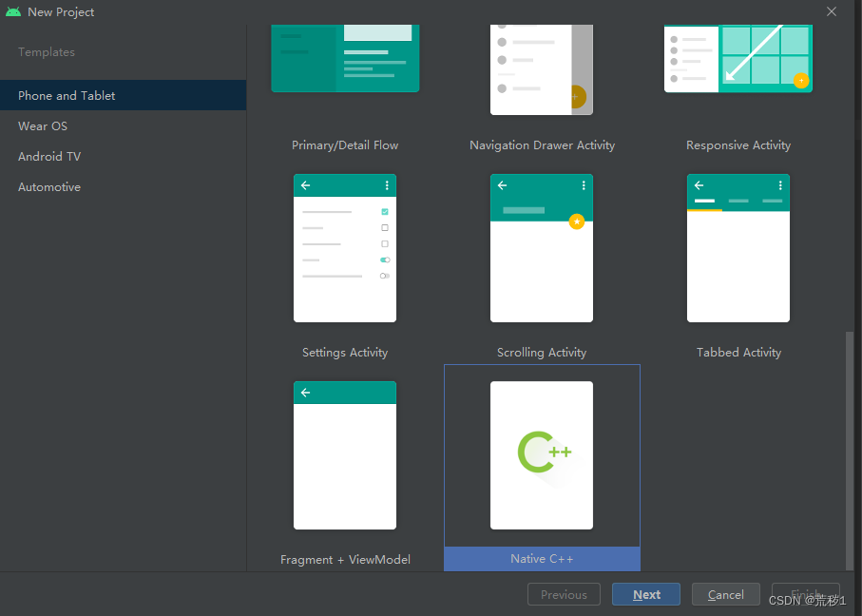The width and height of the screenshot is (862, 616).
Task: Click the green Android logo icon
Action: [x=13, y=11]
